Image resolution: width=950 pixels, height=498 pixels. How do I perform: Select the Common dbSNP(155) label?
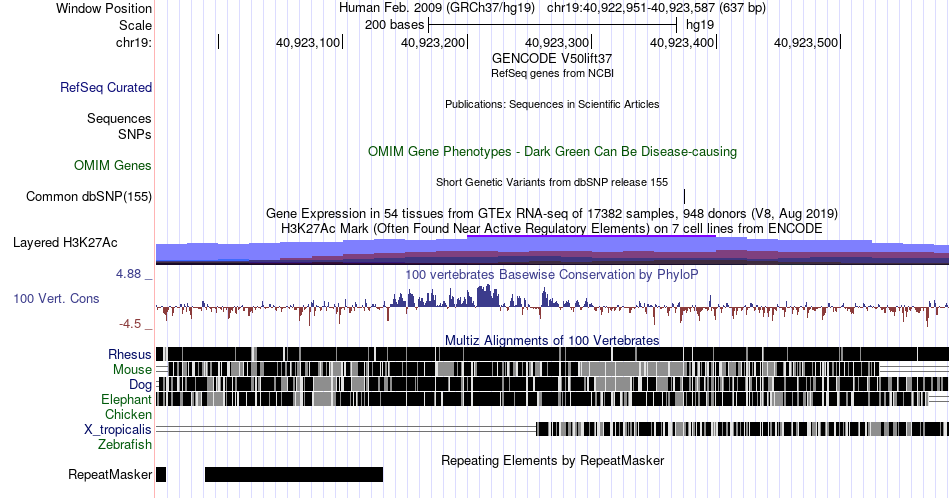(89, 196)
